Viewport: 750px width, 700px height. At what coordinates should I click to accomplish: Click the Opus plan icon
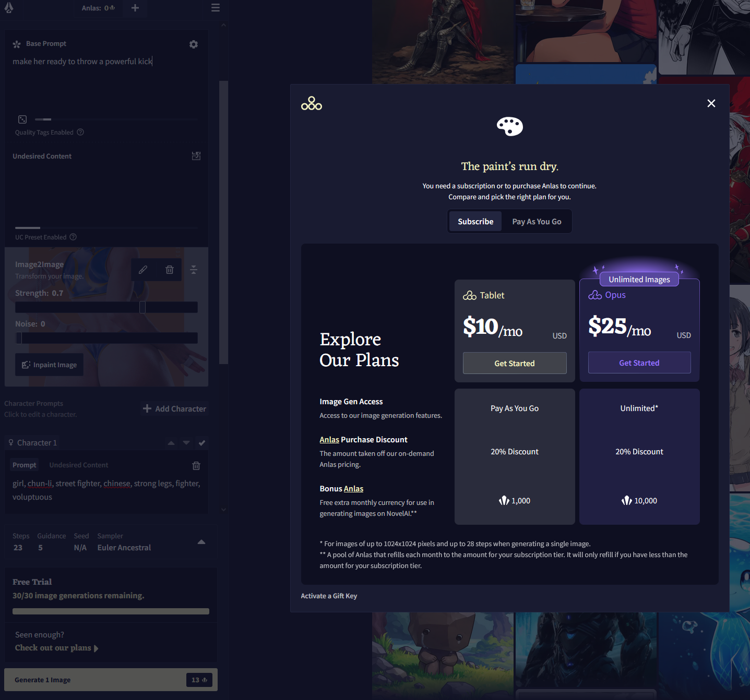coord(595,295)
